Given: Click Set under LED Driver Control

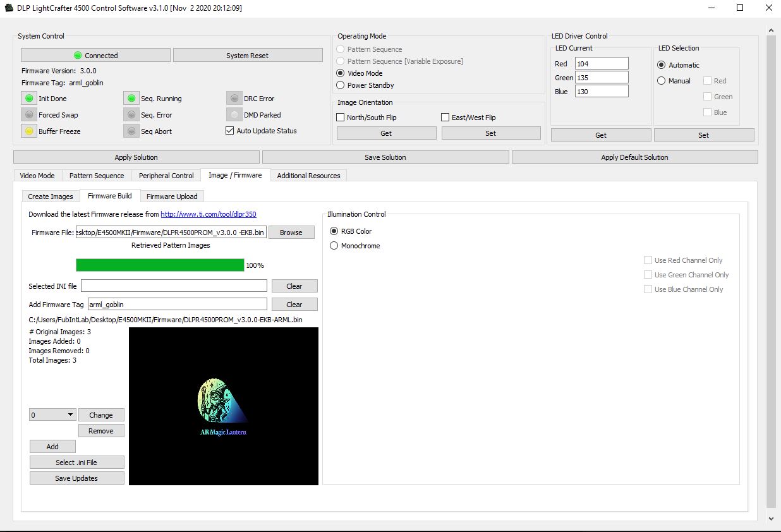Looking at the screenshot, I should 704,135.
